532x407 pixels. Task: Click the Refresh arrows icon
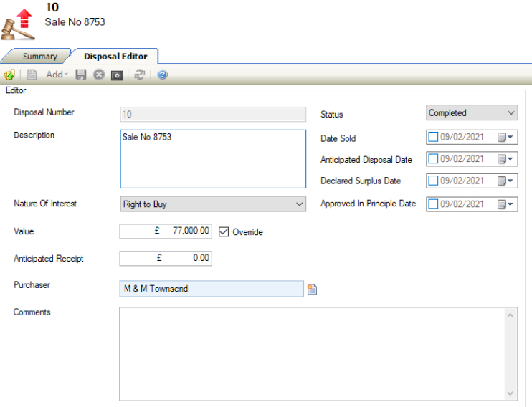tap(140, 75)
